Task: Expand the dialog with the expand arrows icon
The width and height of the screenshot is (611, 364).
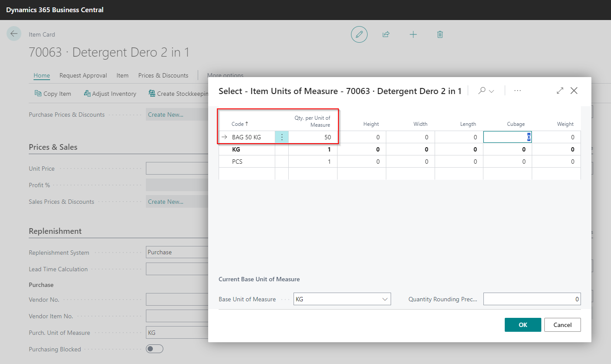Action: point(560,91)
